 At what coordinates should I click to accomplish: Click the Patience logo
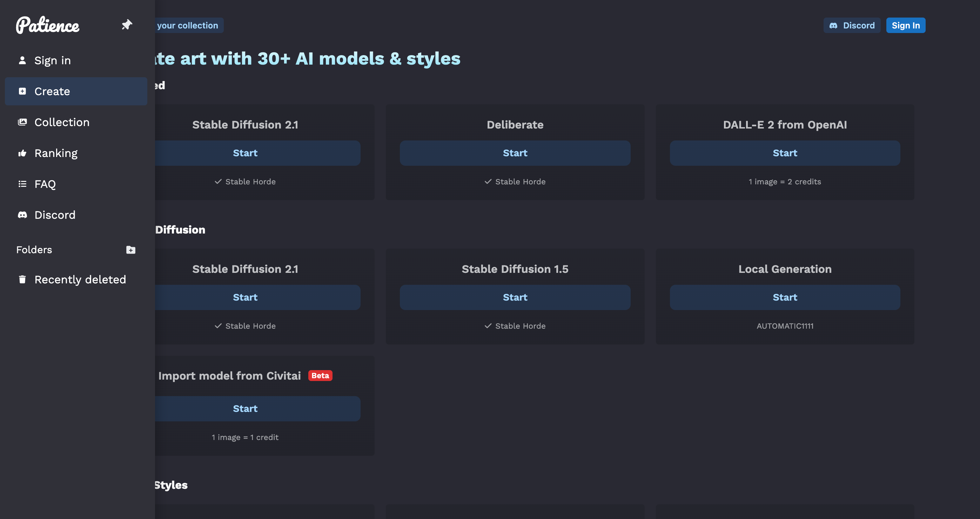pyautogui.click(x=48, y=25)
